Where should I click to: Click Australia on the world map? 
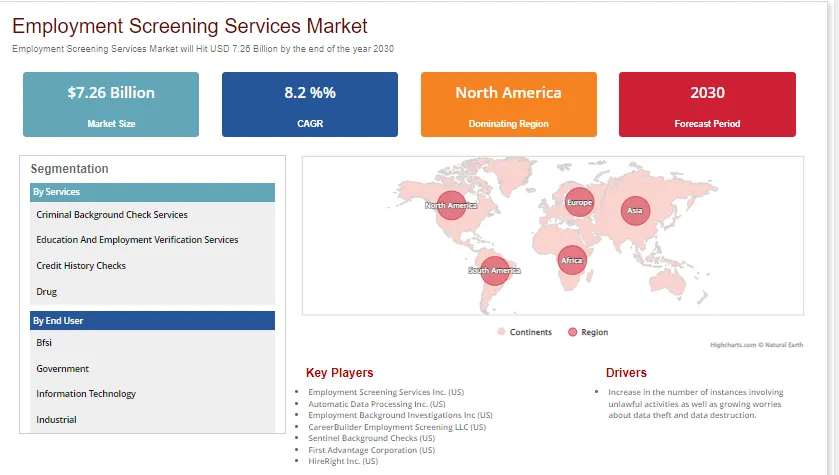(666, 282)
